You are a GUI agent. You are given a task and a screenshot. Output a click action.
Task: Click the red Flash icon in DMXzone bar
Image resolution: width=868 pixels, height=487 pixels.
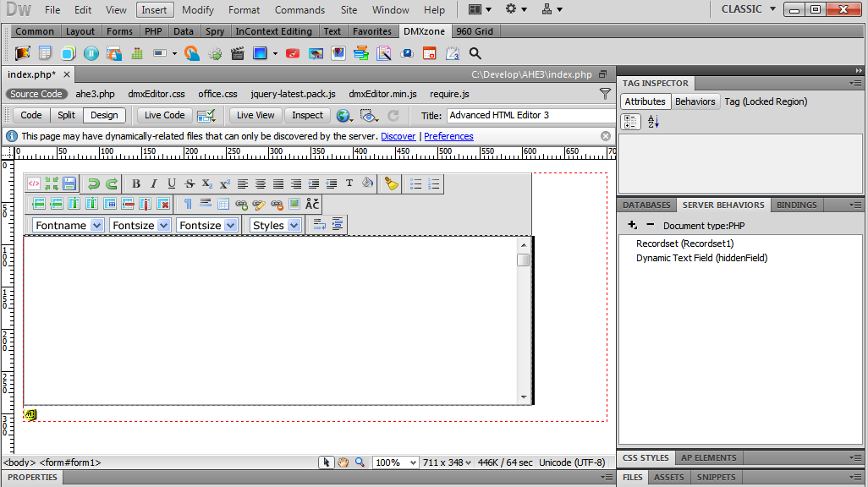click(292, 53)
